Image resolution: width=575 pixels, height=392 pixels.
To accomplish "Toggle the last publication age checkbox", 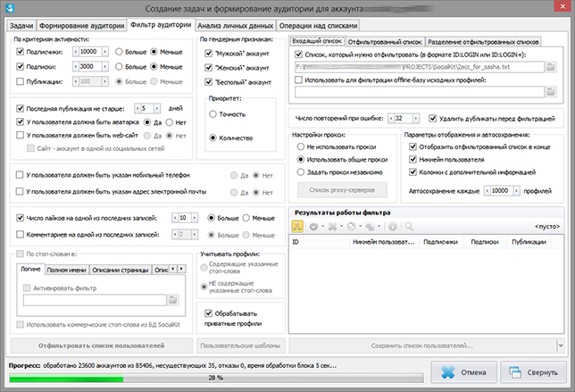I will click(21, 109).
